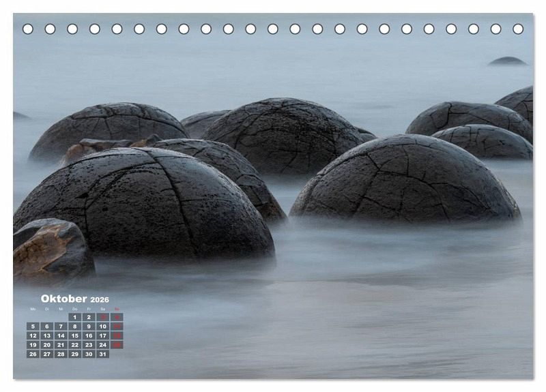Viewport: 546px width, 392px height.
Task: Choose date 8 in the calendar
Action: coord(74,327)
